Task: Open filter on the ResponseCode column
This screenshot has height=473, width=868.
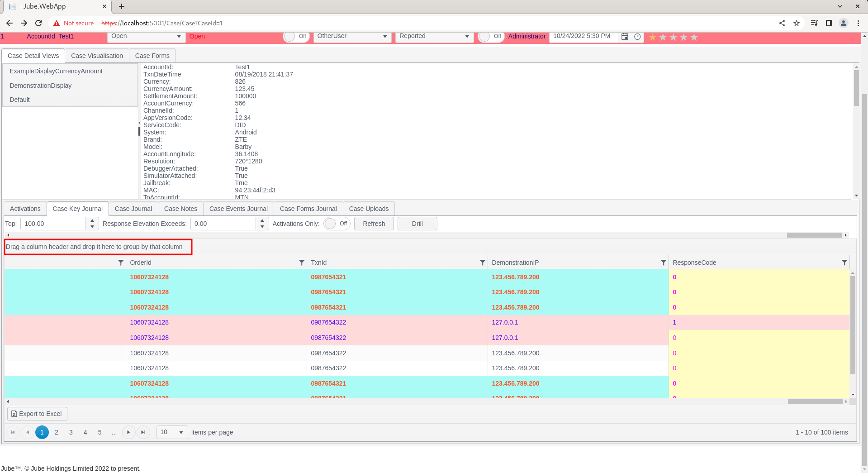Action: (844, 263)
